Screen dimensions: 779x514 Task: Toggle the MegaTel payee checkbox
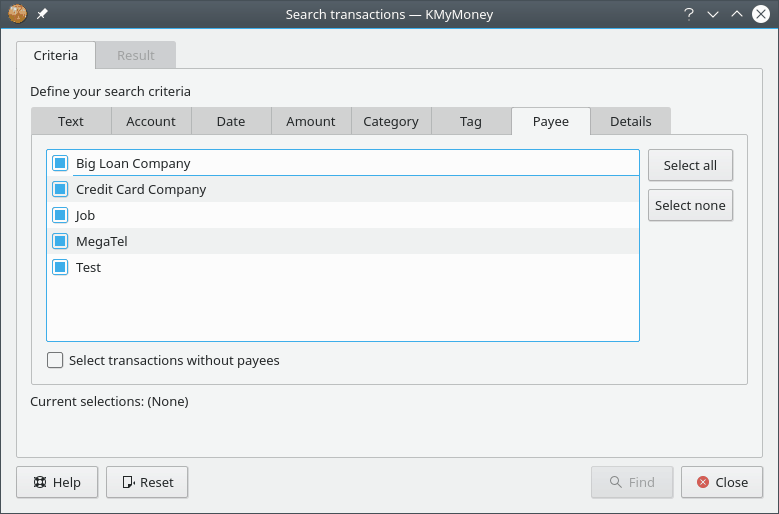tap(60, 241)
